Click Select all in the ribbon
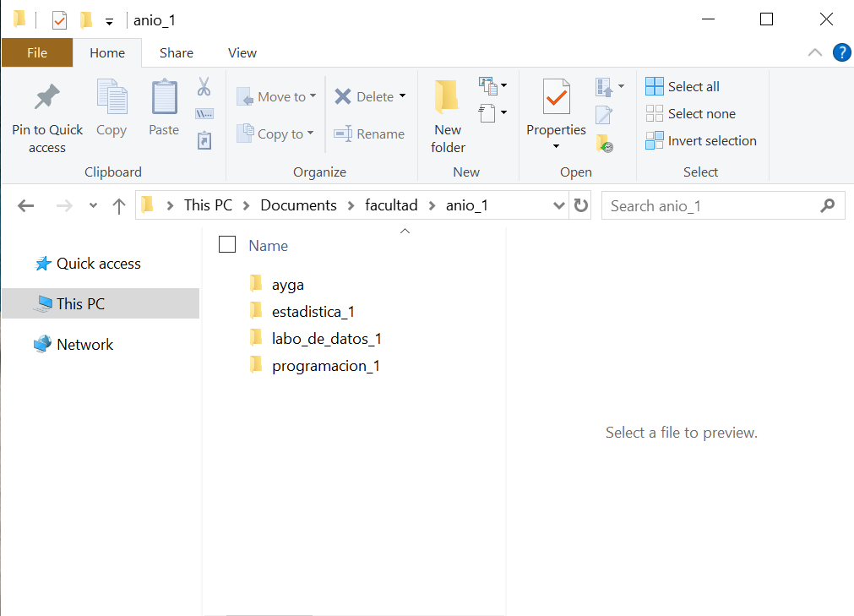This screenshot has width=854, height=616. [x=683, y=86]
